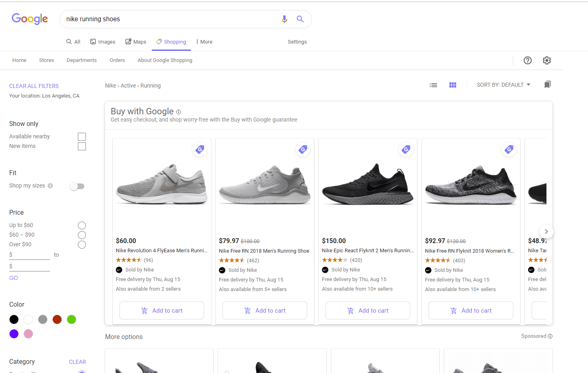Image resolution: width=588 pixels, height=373 pixels.
Task: Toggle Shop my sizes switch
Action: [77, 186]
